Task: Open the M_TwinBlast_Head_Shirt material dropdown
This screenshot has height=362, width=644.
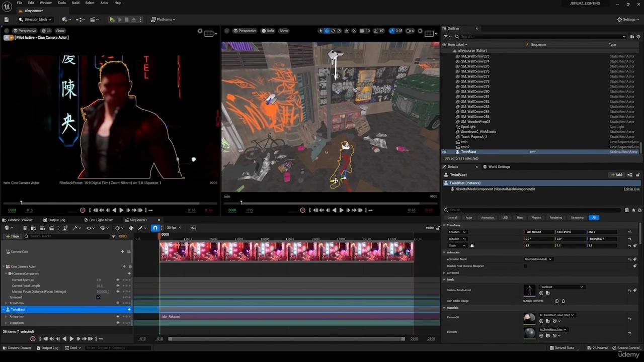Action: tap(557, 315)
